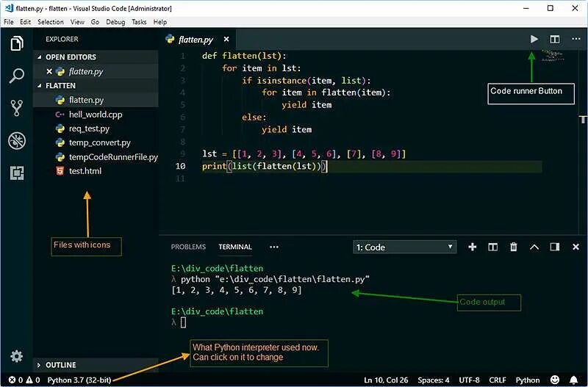Open the terminal selector dropdown '1: Code'
Image resolution: width=588 pixels, height=387 pixels.
click(x=405, y=247)
